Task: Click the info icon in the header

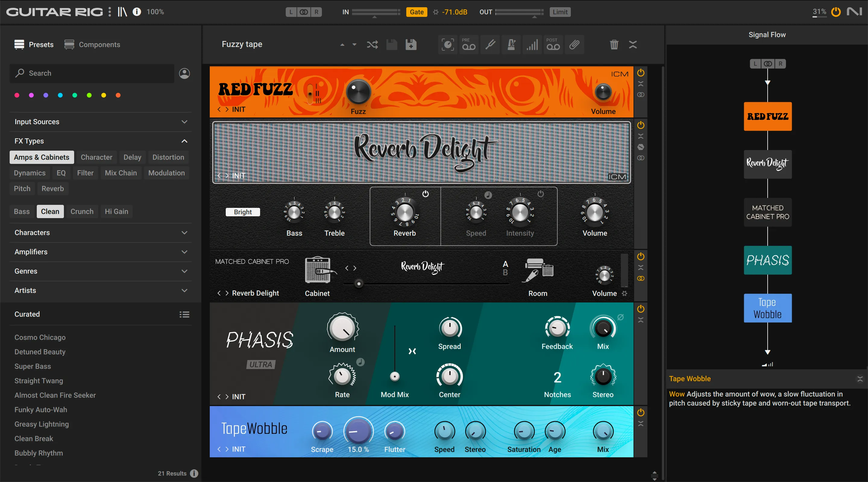Action: pos(137,12)
